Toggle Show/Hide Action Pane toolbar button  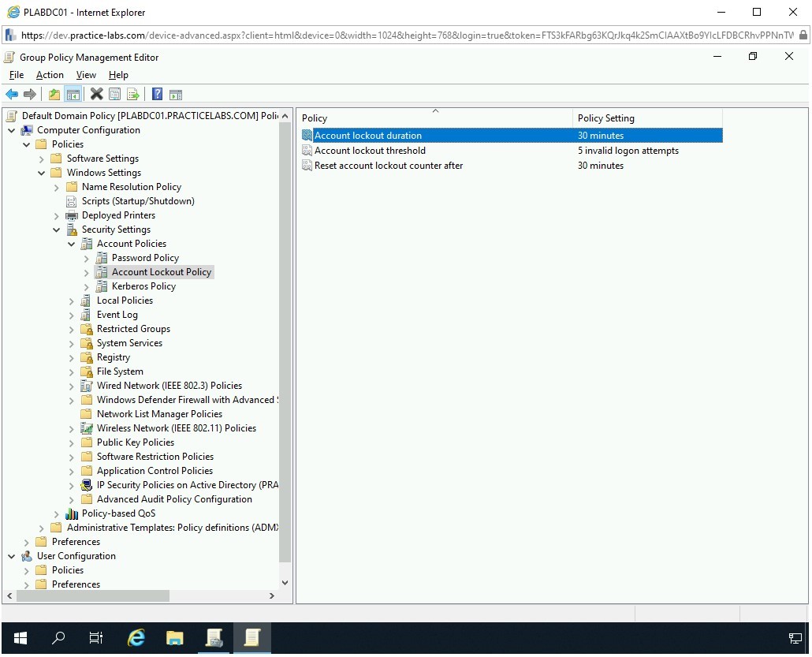tap(176, 95)
